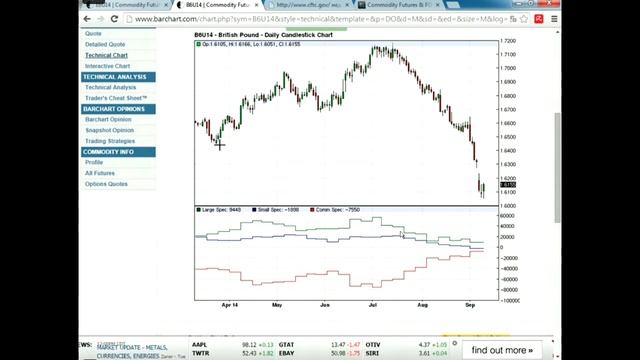The image size is (640, 360).
Task: Open the All Futures link
Action: [100, 173]
